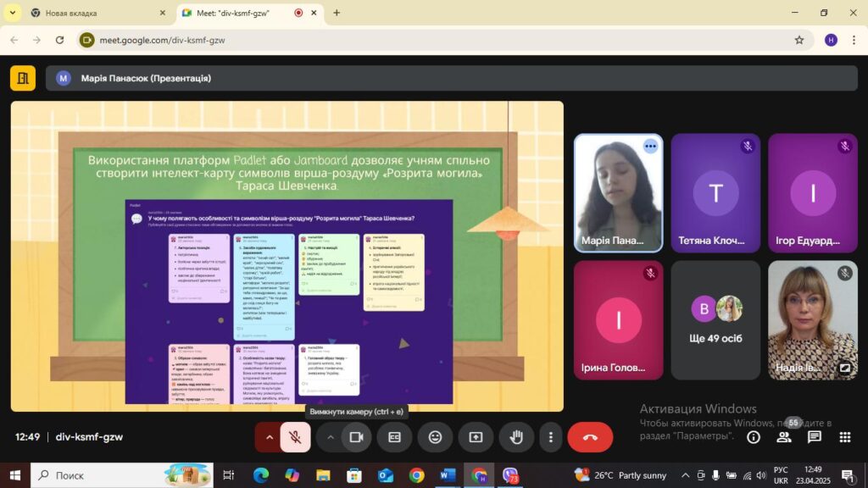Open options menu on Марія Панасюк's tile

(650, 146)
